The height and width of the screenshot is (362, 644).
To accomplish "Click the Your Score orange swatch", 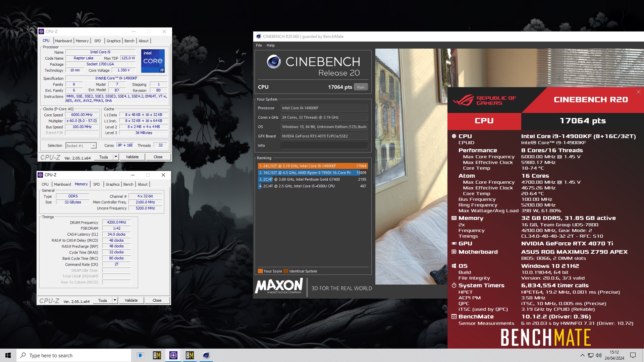I will click(260, 271).
